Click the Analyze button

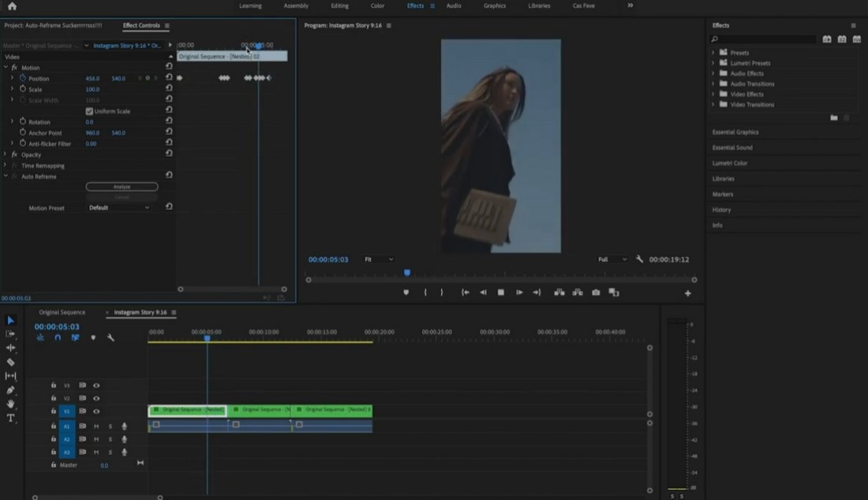click(122, 187)
